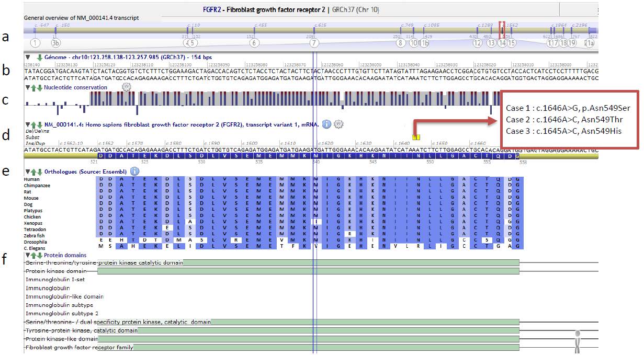Select exon 7 circle in the transcript overview
The image size is (644, 355).
pos(314,43)
